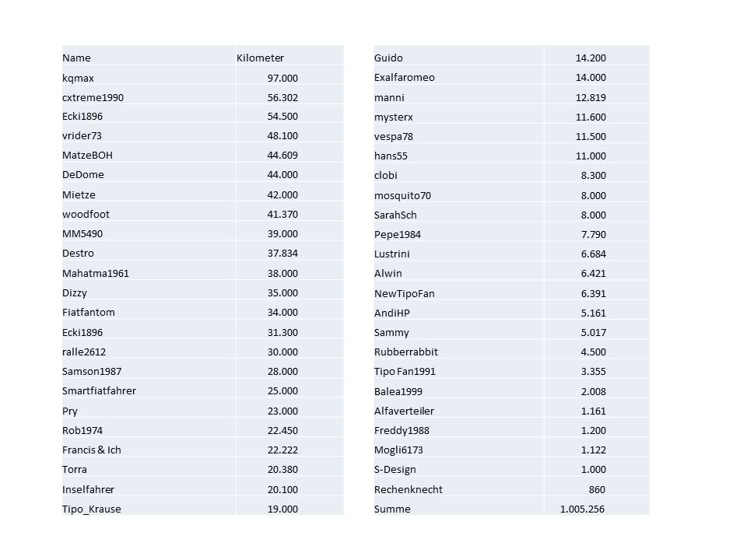Click the Name column header
This screenshot has height=560, width=747.
(x=76, y=58)
